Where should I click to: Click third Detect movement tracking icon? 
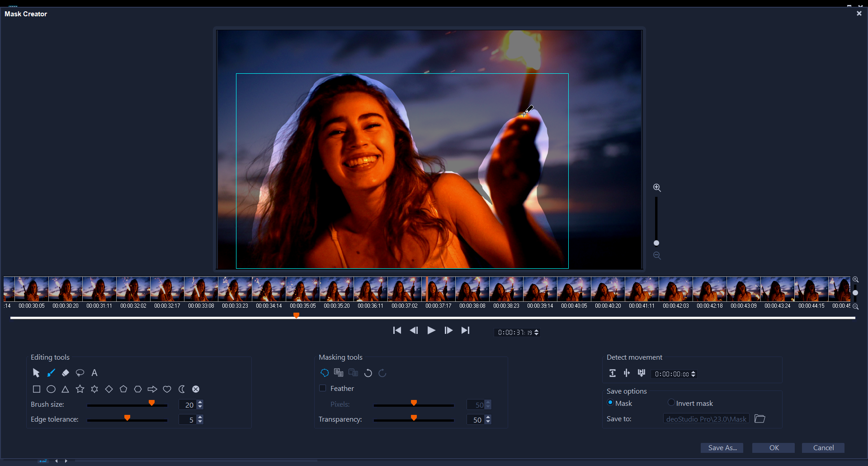pyautogui.click(x=642, y=373)
